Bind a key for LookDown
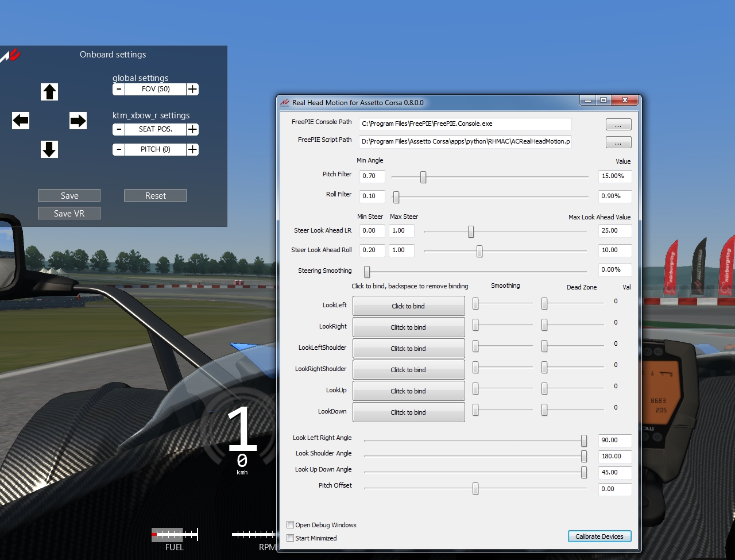 408,412
